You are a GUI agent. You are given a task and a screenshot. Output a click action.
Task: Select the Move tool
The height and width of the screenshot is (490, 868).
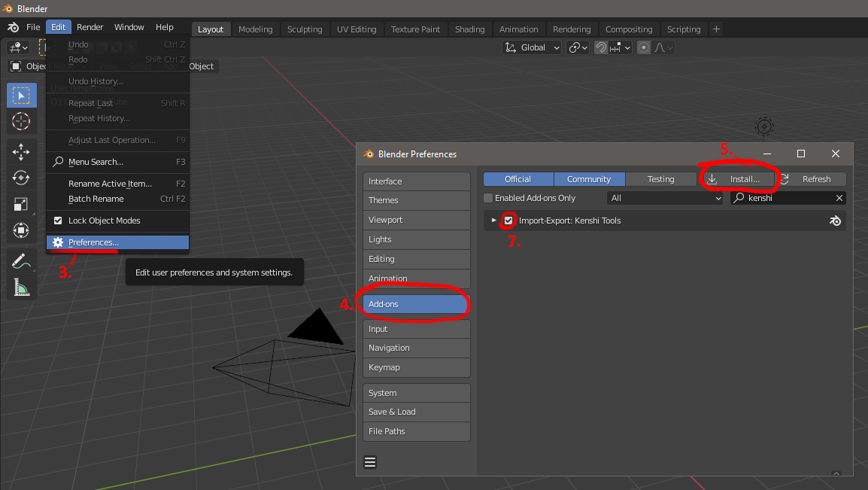(21, 152)
